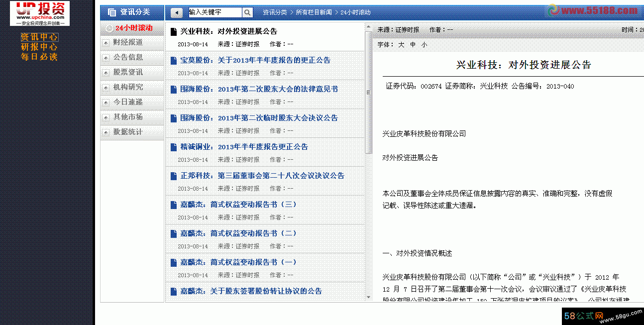Viewport: 644px width, 325px height.
Task: Click the section heading 一、对外投资情况概述
Action: [x=417, y=253]
